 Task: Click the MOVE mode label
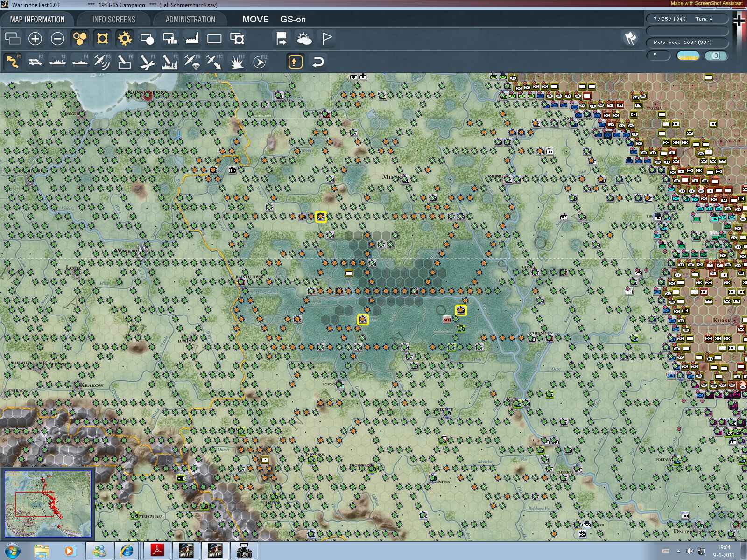(x=255, y=20)
